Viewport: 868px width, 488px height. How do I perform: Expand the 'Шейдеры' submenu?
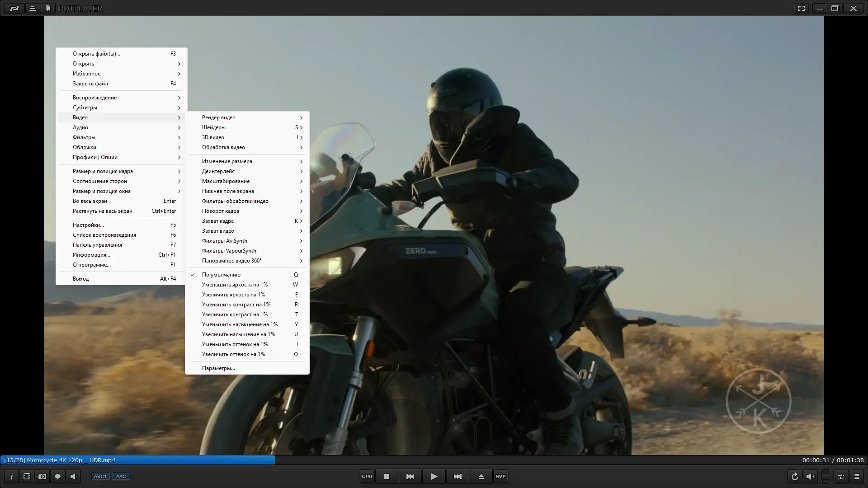point(214,127)
